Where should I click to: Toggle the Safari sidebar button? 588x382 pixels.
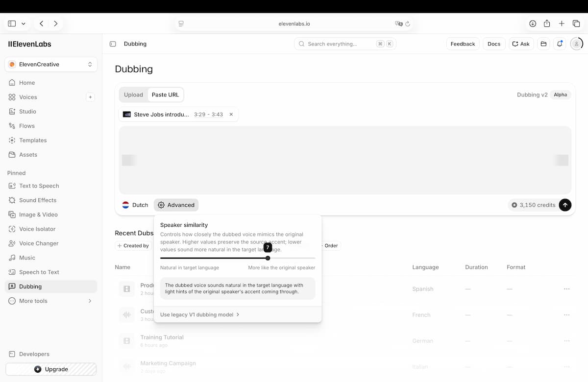pos(12,24)
